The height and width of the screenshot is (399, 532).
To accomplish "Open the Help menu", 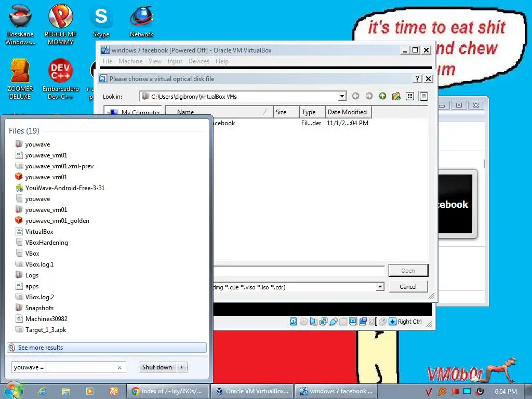I will (222, 61).
